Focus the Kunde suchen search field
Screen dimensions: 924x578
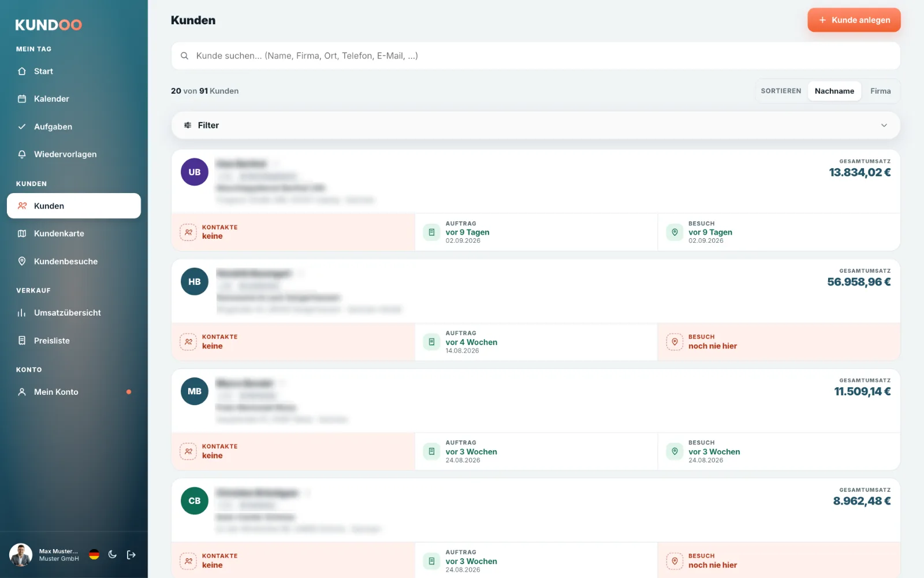tap(536, 56)
